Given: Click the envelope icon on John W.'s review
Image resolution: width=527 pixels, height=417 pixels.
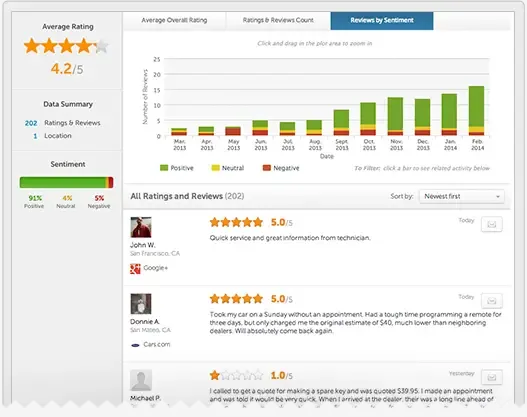Looking at the screenshot, I should point(492,224).
